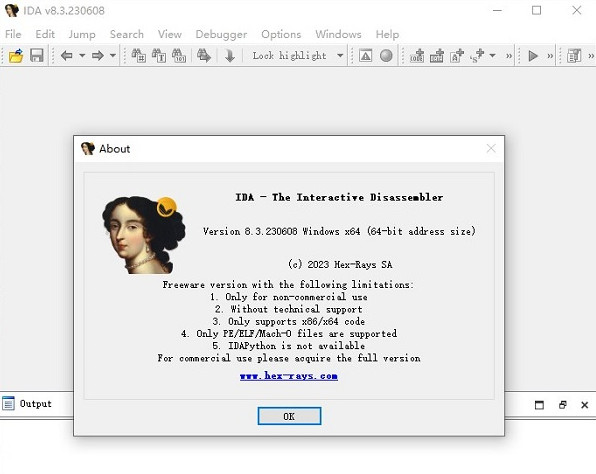Image resolution: width=596 pixels, height=474 pixels.
Task: Expand the toolbar overflow chevron after window list icon
Action: tap(591, 56)
